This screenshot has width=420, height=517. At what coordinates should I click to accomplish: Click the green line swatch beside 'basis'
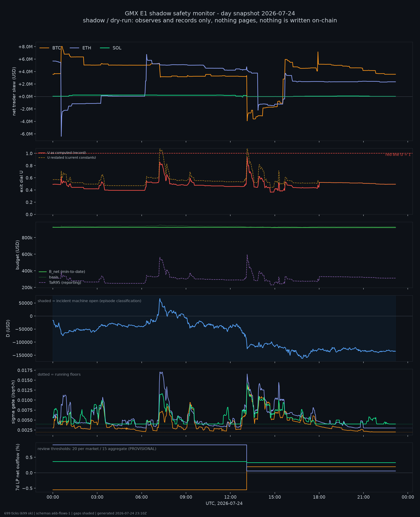pyautogui.click(x=43, y=277)
